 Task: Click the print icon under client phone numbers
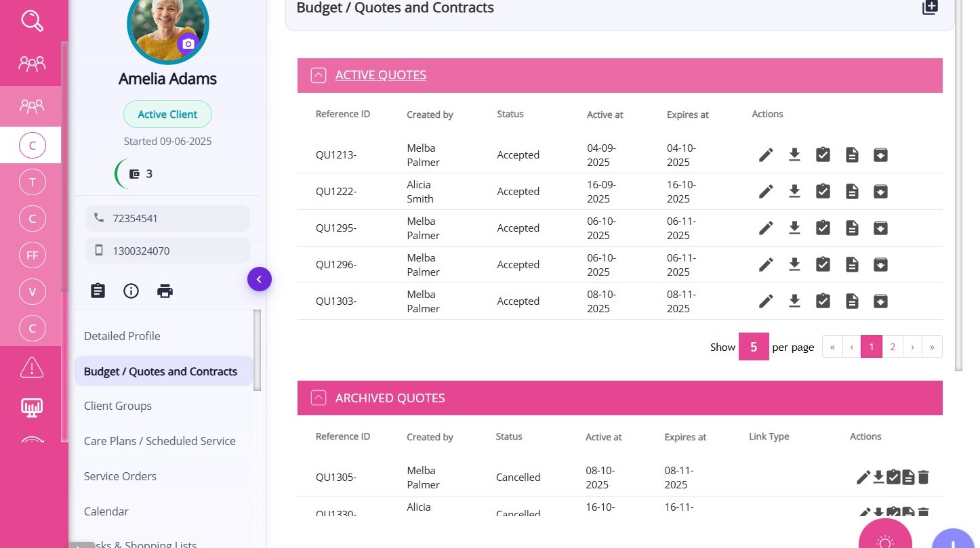click(165, 291)
